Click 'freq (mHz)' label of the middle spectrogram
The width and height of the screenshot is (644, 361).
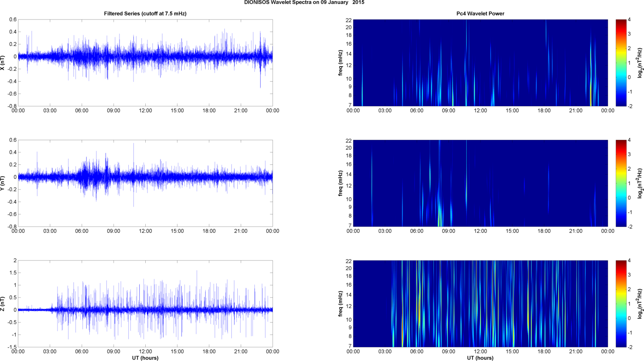[x=340, y=183]
